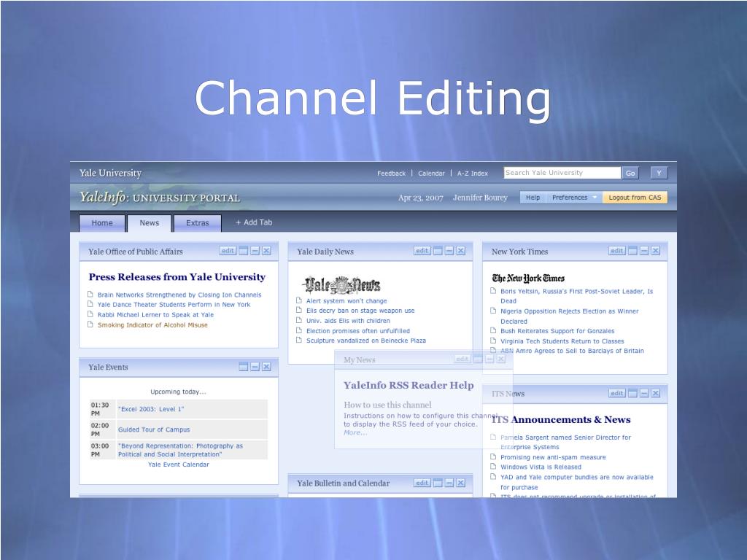Click + Add Tab

tap(254, 222)
